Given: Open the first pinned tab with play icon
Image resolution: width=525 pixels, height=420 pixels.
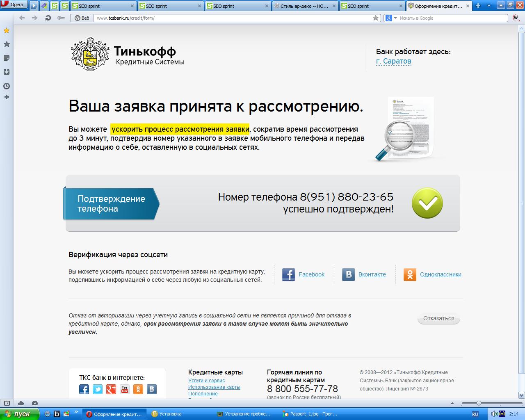Looking at the screenshot, I should (34, 6).
